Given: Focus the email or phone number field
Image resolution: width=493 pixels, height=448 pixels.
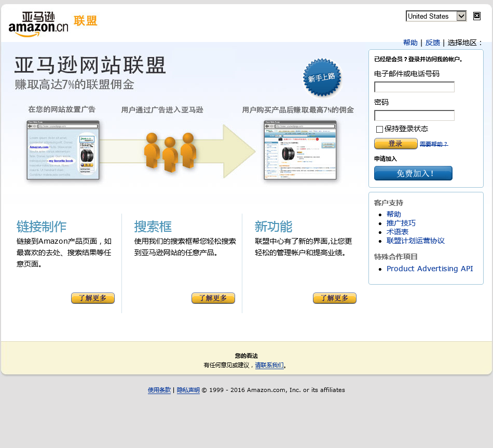Looking at the screenshot, I should tap(414, 87).
